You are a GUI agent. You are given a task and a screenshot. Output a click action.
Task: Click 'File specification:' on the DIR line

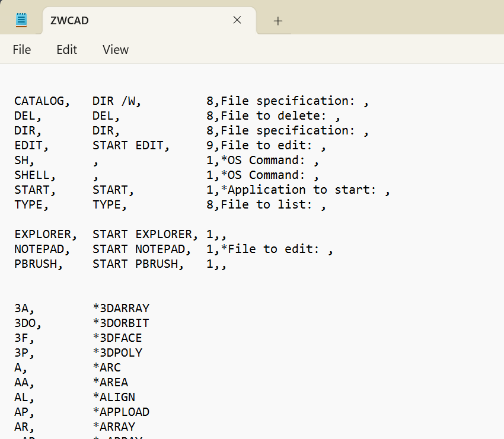pyautogui.click(x=288, y=131)
